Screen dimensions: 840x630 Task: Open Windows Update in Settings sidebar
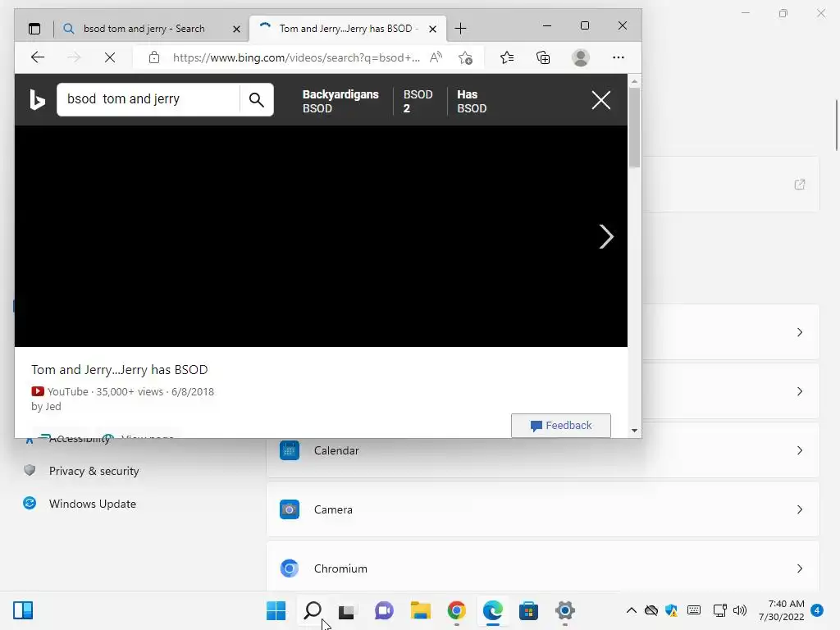(x=92, y=504)
